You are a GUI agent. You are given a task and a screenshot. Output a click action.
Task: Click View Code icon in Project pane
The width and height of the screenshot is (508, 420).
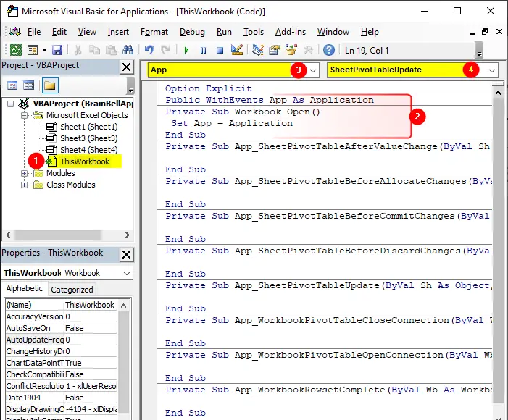(x=12, y=85)
